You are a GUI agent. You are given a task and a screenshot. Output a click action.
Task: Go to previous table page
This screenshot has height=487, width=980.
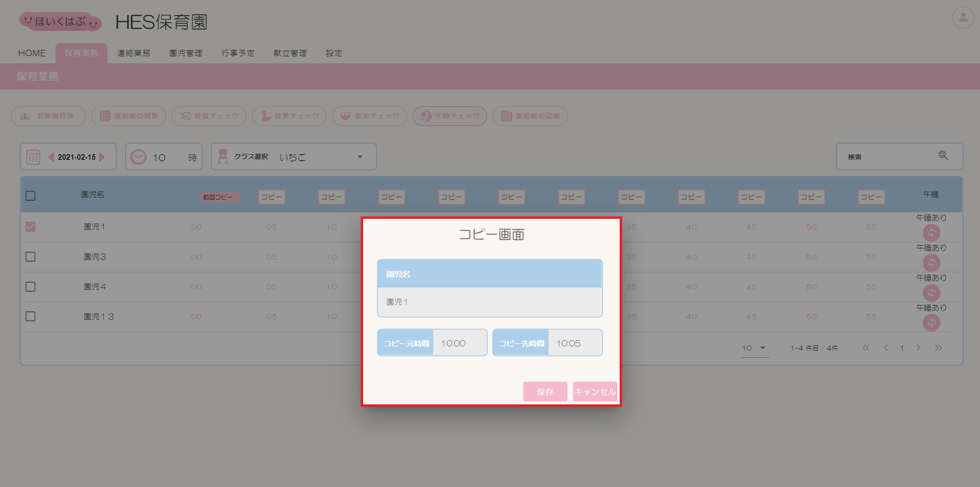[x=886, y=348]
